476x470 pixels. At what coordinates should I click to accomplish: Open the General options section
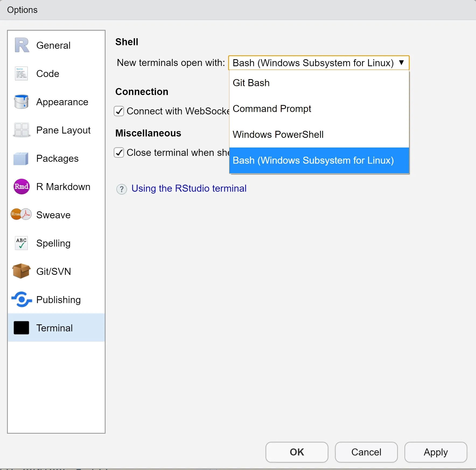[56, 45]
